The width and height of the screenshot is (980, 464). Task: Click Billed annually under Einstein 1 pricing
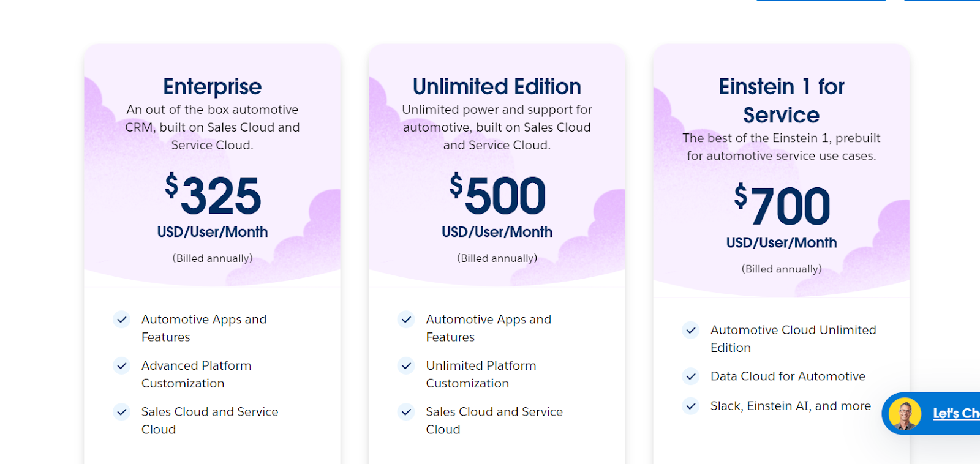[x=782, y=268]
